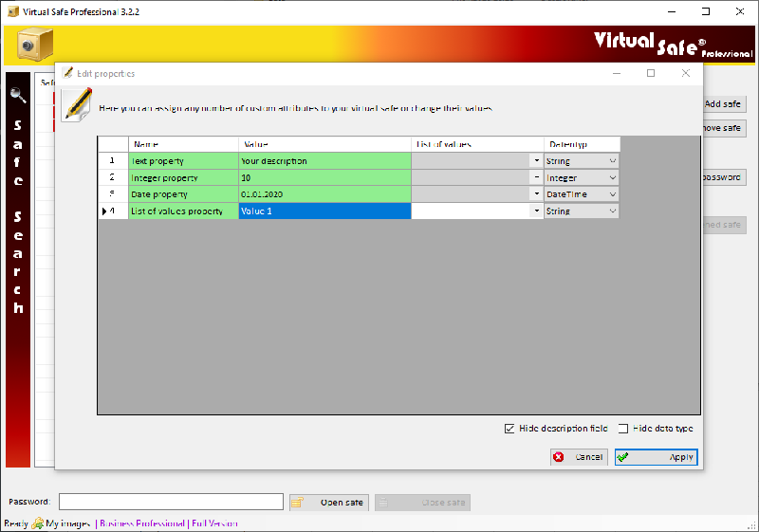Click the Datentyp column header
759x532 pixels.
(582, 144)
